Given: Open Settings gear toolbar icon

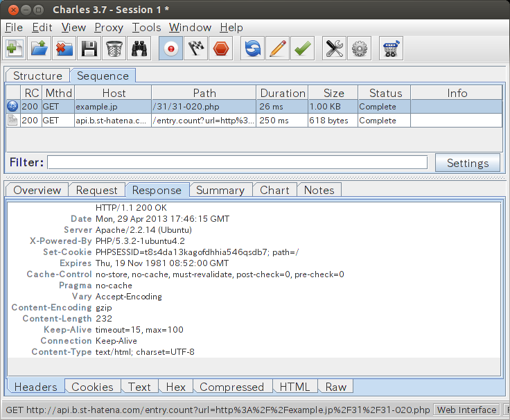Looking at the screenshot, I should coord(360,49).
